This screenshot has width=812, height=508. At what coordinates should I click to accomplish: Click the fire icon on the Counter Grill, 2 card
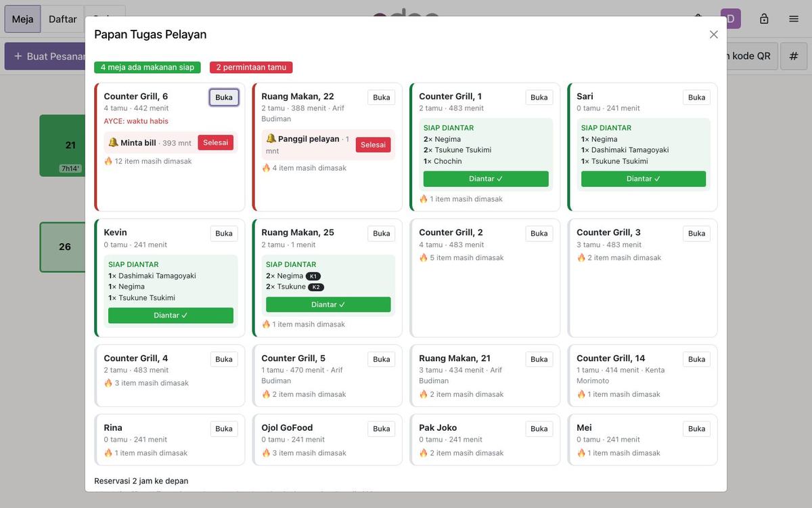tap(424, 257)
